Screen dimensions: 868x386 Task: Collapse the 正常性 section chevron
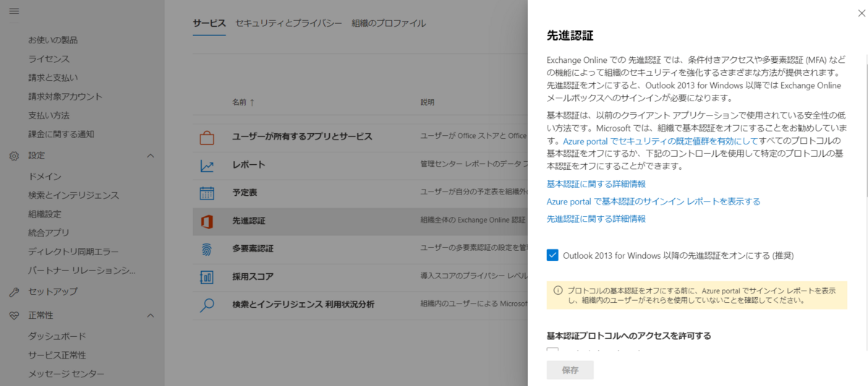click(x=150, y=316)
